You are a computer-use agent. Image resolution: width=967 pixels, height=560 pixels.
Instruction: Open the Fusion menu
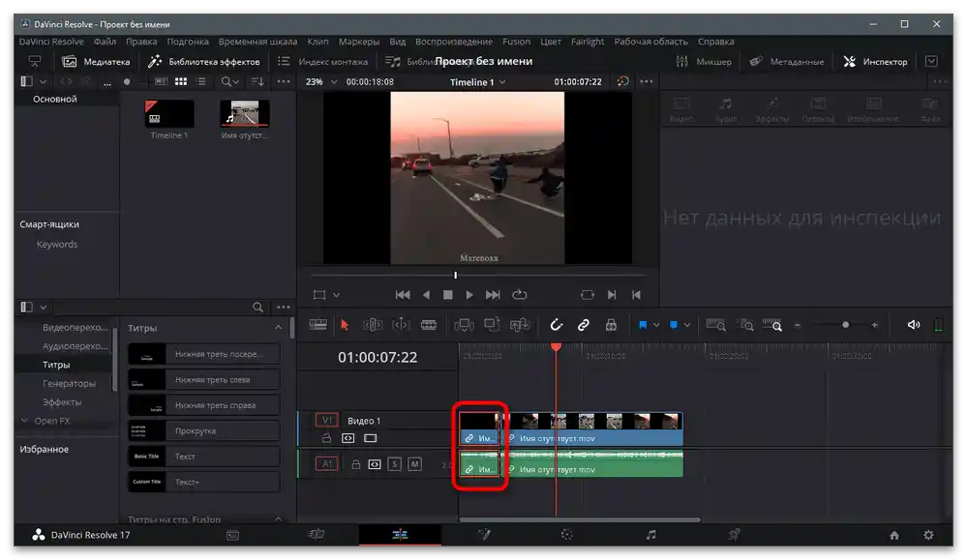(x=516, y=42)
